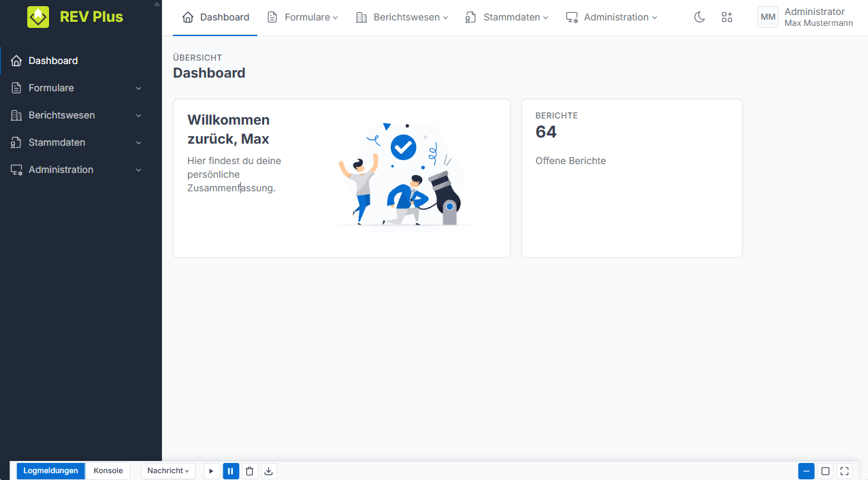Click the REV Plus logo icon
Viewport: 868px width, 480px height.
coord(38,17)
